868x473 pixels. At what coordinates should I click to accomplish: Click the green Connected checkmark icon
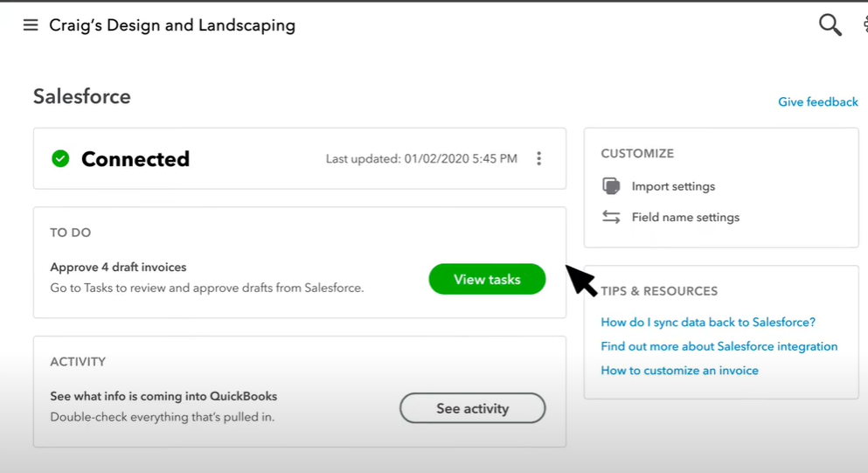click(x=60, y=159)
